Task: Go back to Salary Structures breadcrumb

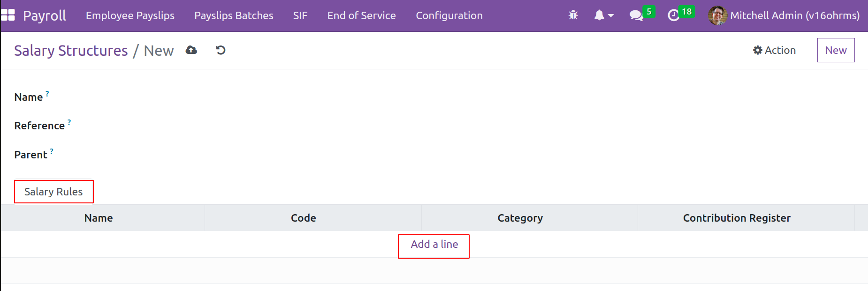Action: [x=71, y=51]
